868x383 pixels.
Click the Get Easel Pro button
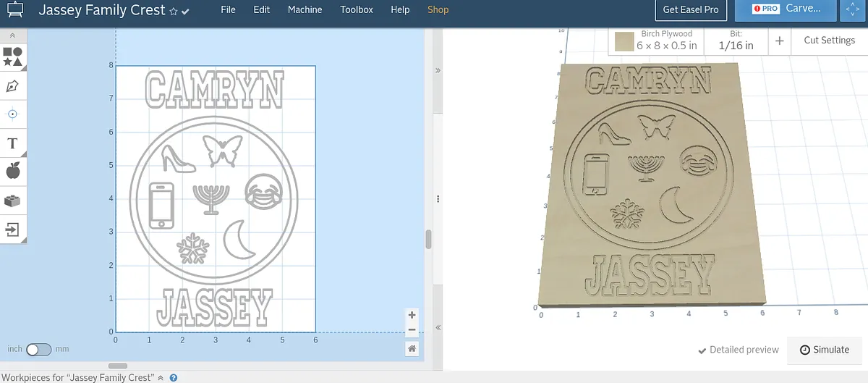[x=691, y=10]
